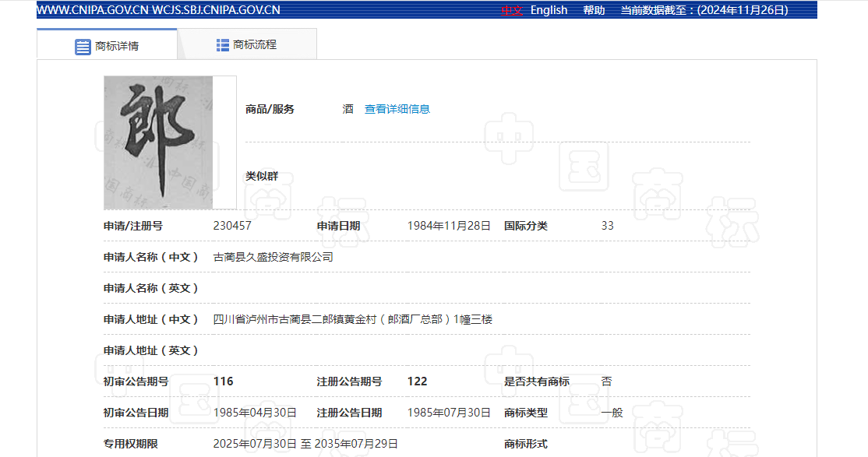The width and height of the screenshot is (868, 457).
Task: Click the 当前数据截至 date notice
Action: [x=704, y=10]
